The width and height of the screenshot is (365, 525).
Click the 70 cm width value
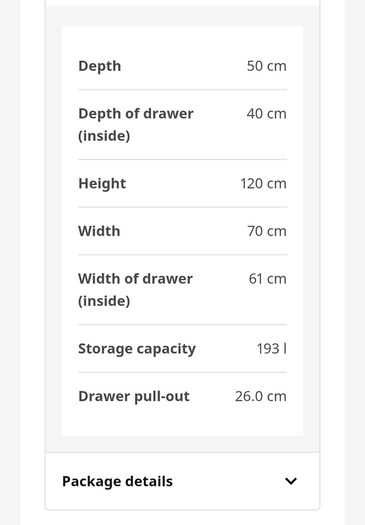[x=267, y=231]
